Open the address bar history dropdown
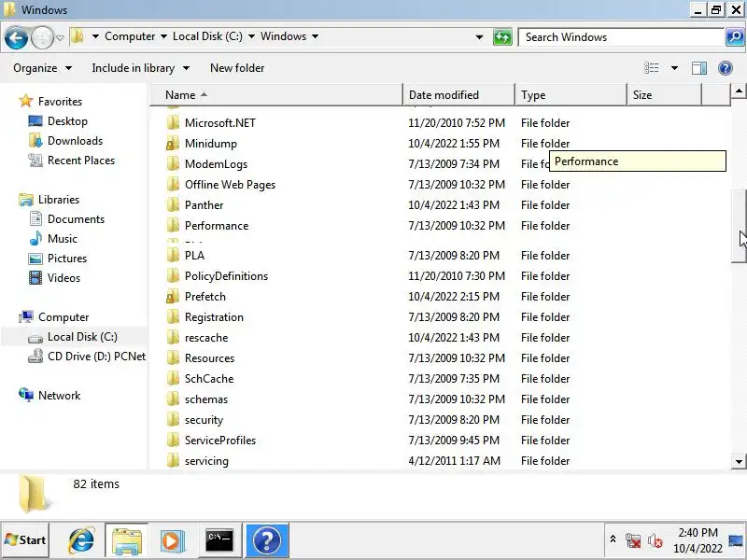The image size is (747, 560). point(479,37)
